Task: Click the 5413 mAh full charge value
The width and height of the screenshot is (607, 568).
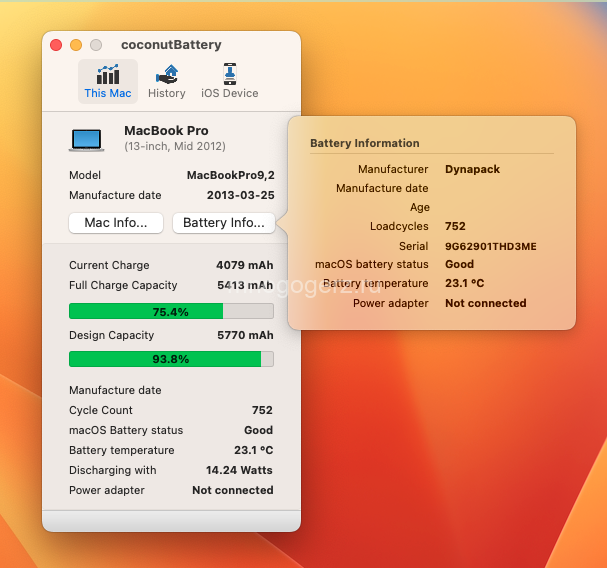Action: coord(245,285)
